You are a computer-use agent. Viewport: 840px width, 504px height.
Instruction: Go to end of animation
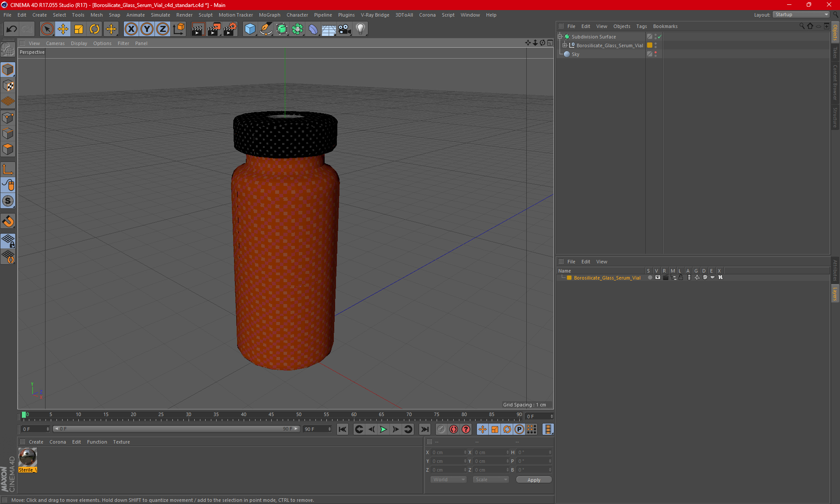tap(424, 429)
